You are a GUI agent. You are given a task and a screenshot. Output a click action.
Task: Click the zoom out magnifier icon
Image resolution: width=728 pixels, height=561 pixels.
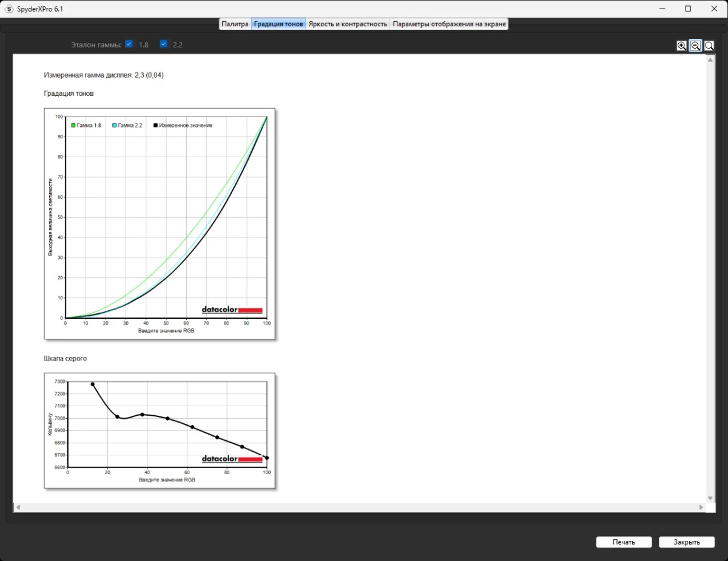(695, 46)
